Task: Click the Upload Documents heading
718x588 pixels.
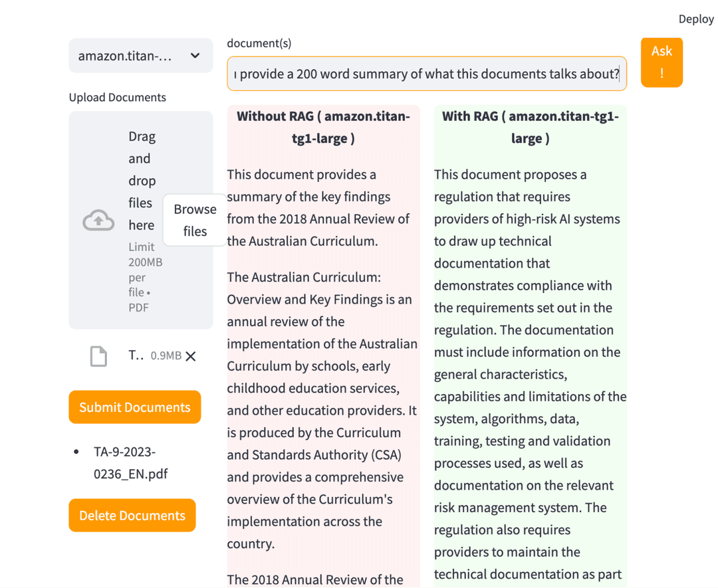Action: click(x=117, y=97)
